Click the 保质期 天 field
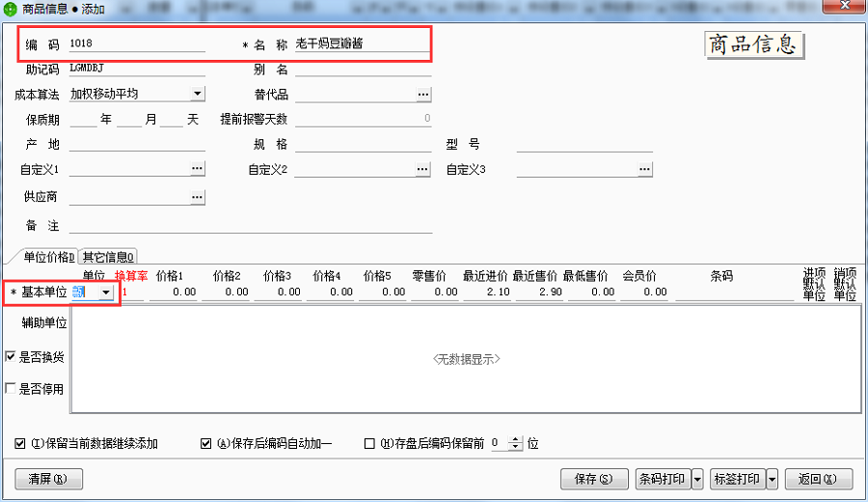The image size is (868, 502). pos(172,119)
